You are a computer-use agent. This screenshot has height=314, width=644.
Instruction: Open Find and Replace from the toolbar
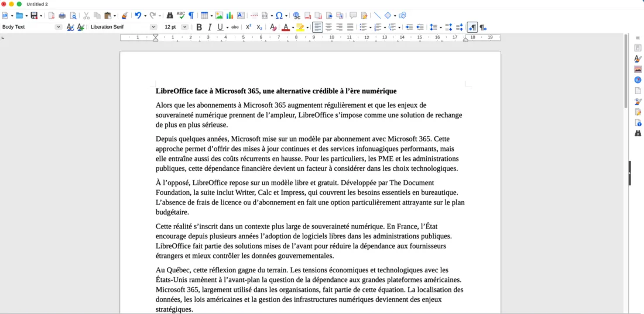(170, 16)
